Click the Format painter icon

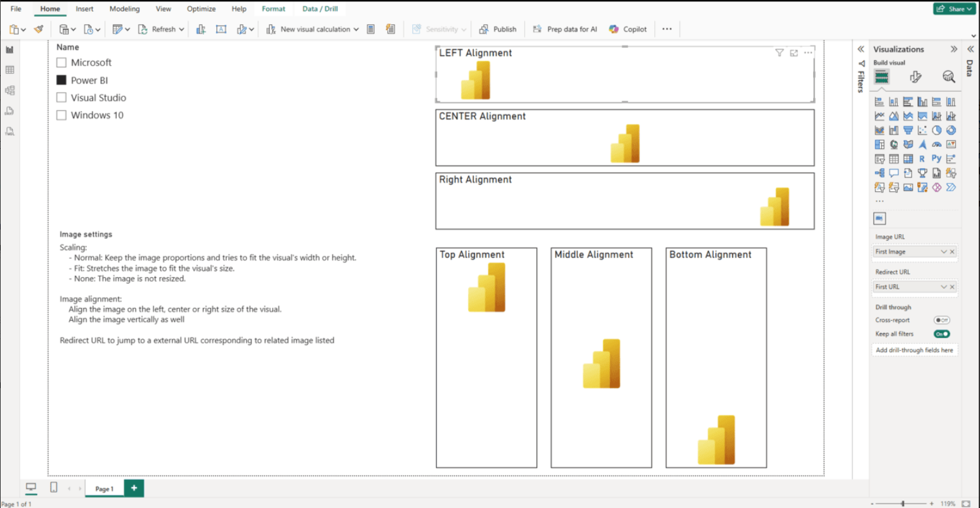pyautogui.click(x=39, y=29)
